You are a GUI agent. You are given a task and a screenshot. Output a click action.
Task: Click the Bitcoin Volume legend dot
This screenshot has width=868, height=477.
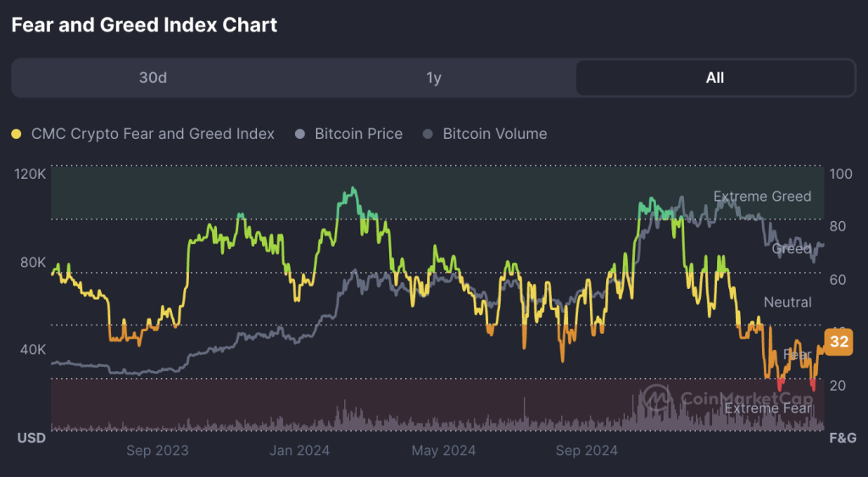[428, 134]
